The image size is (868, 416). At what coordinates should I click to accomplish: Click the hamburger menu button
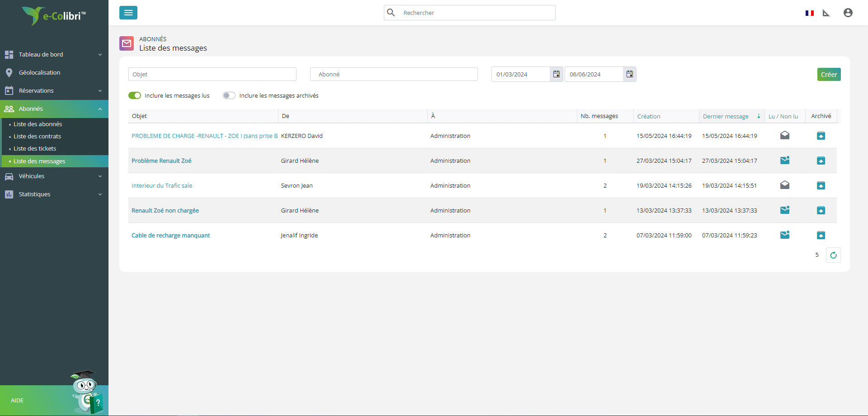tap(128, 13)
